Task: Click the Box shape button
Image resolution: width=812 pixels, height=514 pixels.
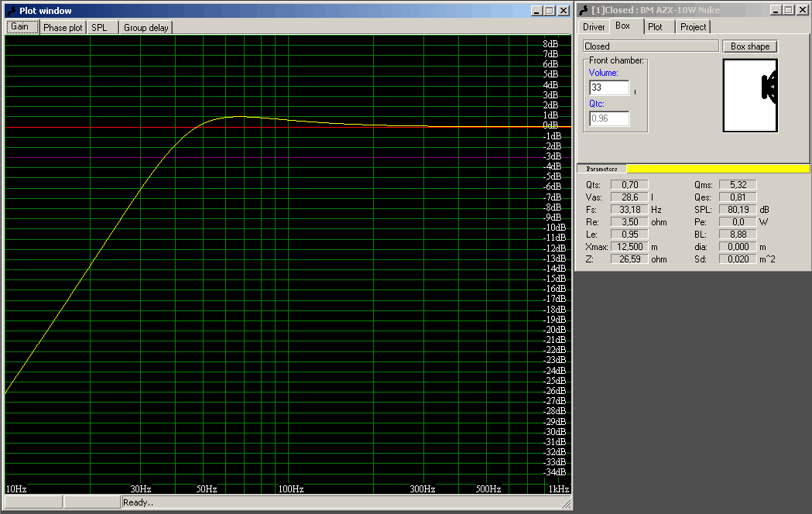Action: coord(750,46)
